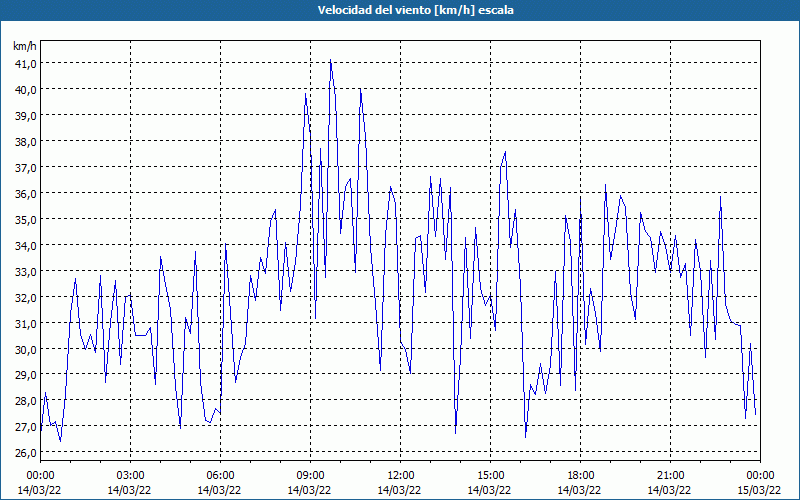Click the '14/03/22' date under '21:00'
Image resolution: width=800 pixels, height=500 pixels.
(x=669, y=490)
